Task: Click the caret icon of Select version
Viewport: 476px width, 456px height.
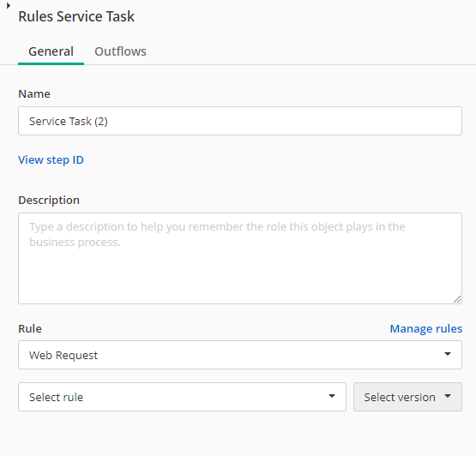Action: [x=448, y=396]
